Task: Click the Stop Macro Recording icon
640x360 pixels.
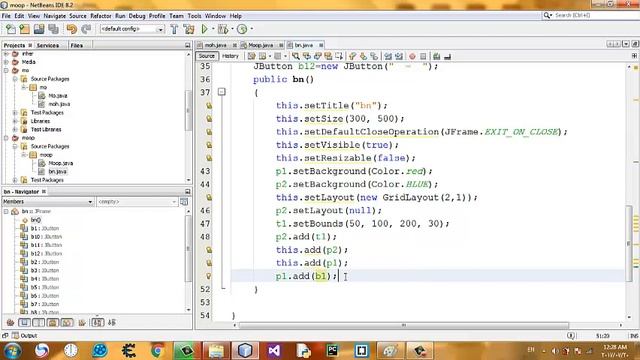Action: 423,56
